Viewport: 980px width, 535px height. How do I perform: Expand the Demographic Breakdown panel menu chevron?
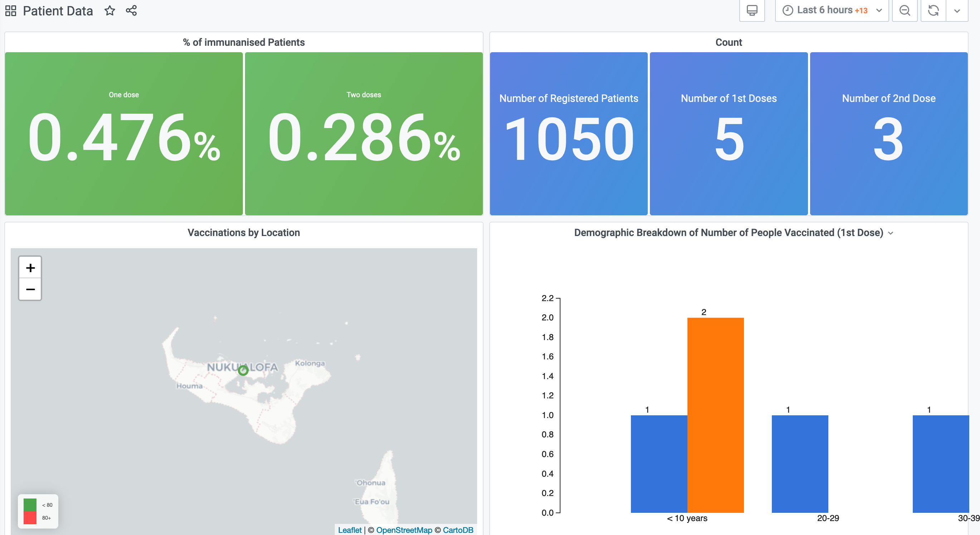point(891,233)
